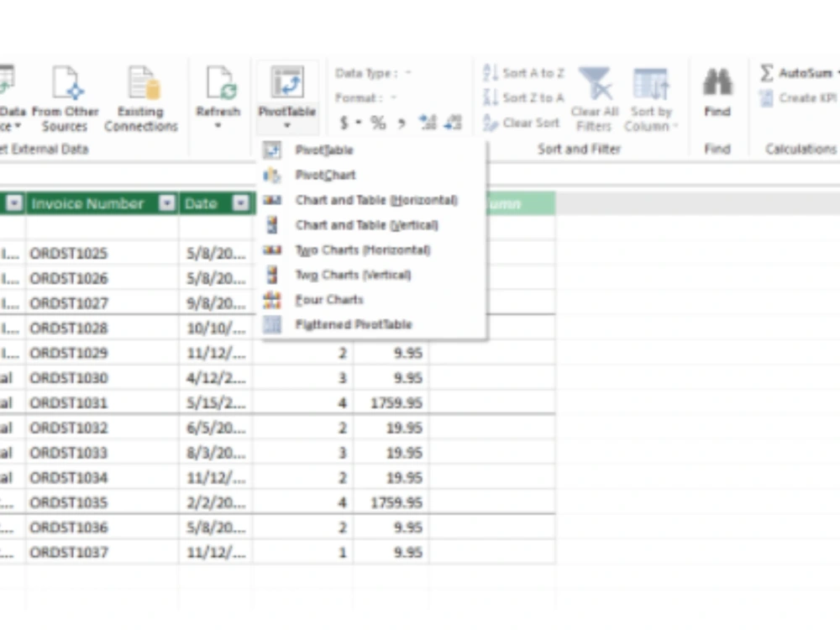Select cell ORDST1031
Image resolution: width=840 pixels, height=630 pixels.
(102, 403)
